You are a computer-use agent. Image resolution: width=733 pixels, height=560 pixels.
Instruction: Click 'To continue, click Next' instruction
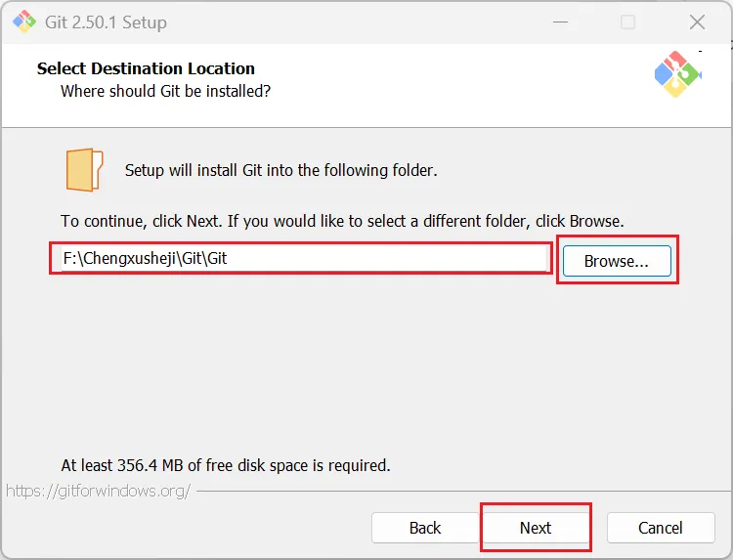pyautogui.click(x=342, y=221)
